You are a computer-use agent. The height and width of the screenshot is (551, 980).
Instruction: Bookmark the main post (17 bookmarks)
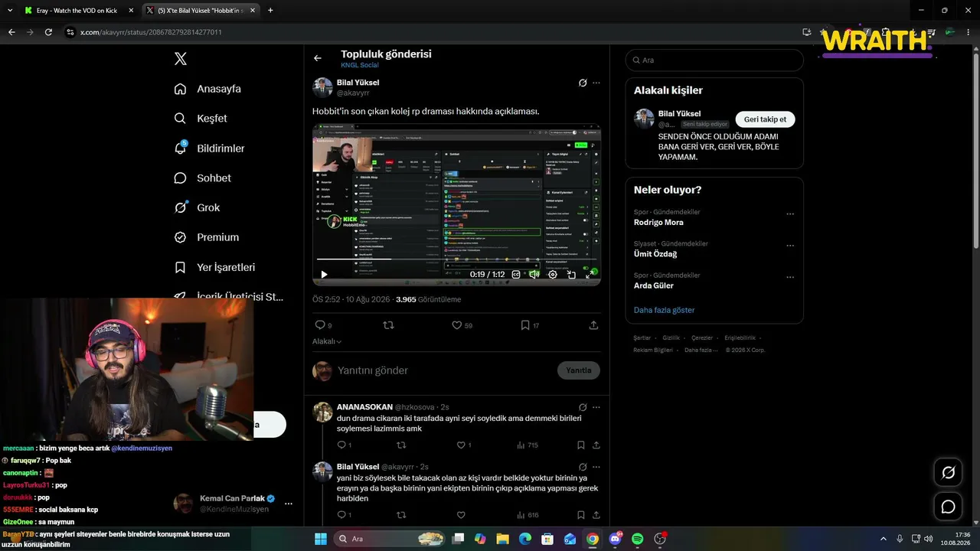tap(530, 325)
